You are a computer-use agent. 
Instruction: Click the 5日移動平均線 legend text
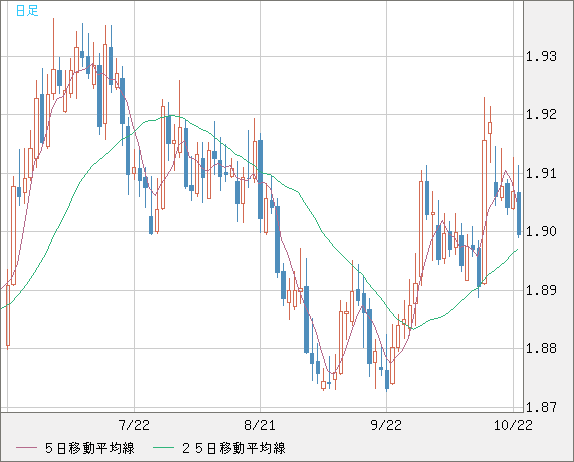pos(90,448)
